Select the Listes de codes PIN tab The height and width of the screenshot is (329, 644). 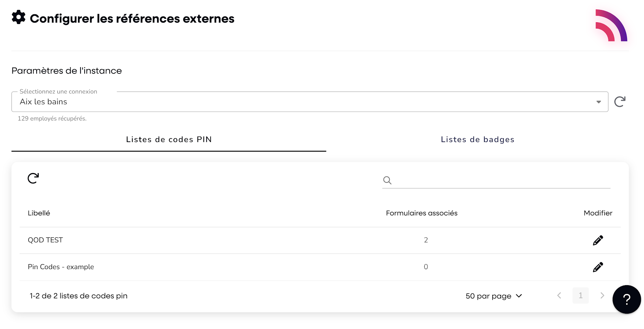pos(169,140)
